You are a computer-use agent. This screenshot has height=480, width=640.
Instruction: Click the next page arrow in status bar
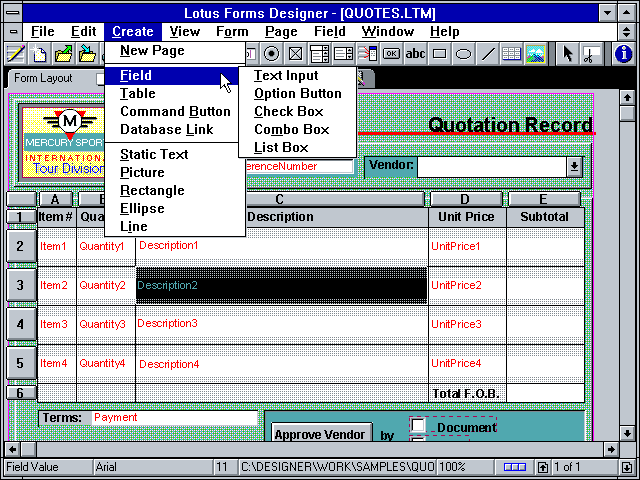(x=627, y=467)
